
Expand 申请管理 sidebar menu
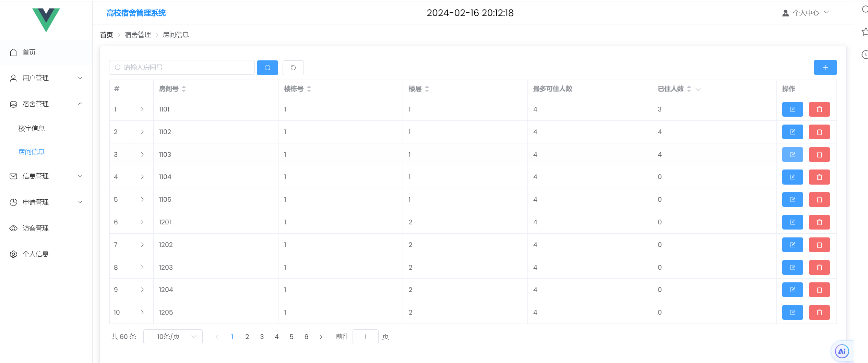(46, 202)
